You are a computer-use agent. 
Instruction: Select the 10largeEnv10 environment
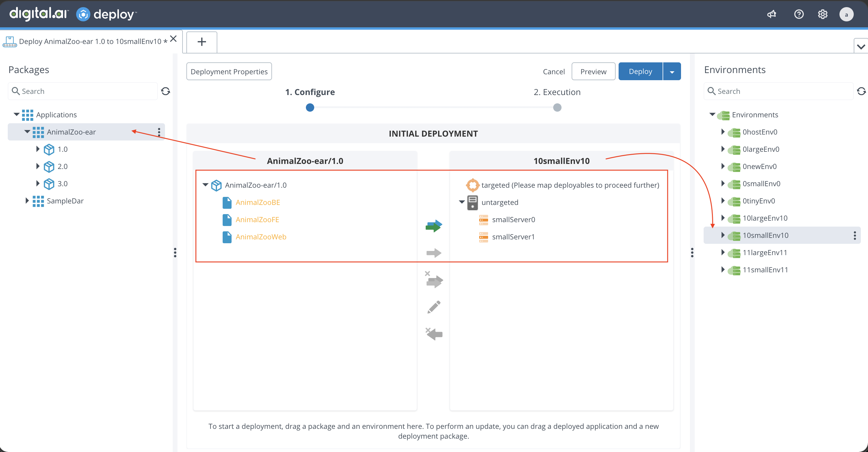pos(765,218)
